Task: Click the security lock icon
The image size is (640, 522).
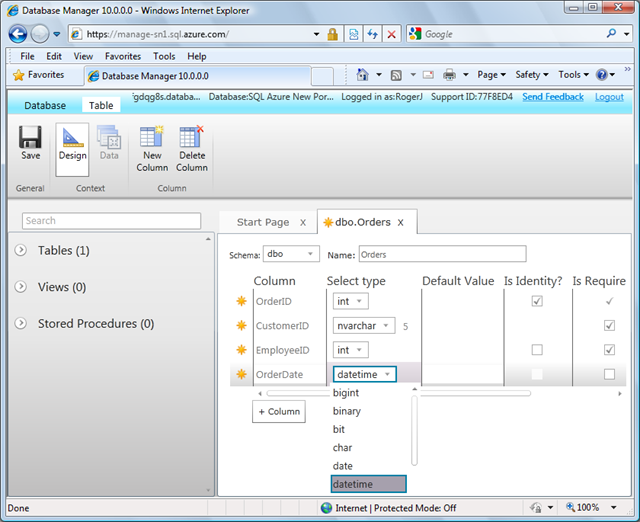Action: [x=333, y=34]
